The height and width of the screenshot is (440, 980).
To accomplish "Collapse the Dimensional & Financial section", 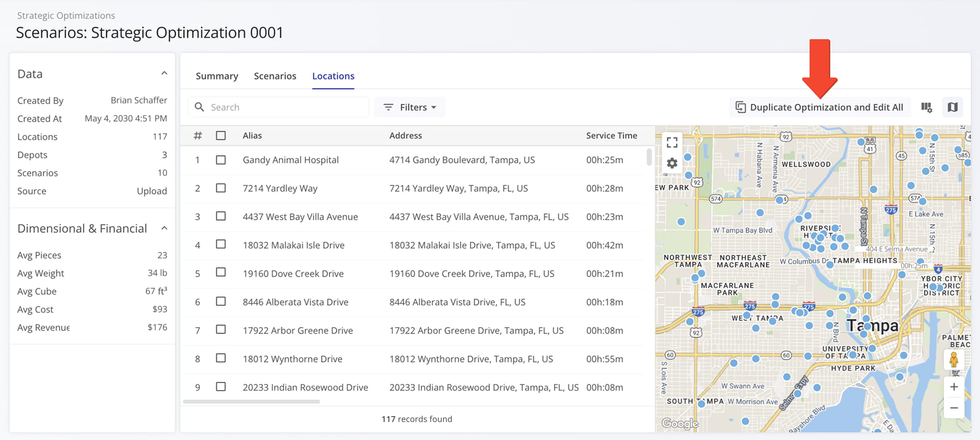I will pos(164,228).
